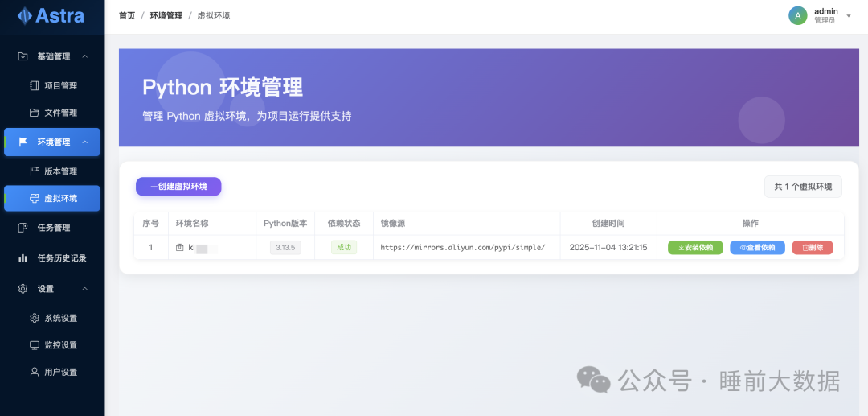The height and width of the screenshot is (416, 868).
Task: Click the 虚拟环境 breadcrumb text
Action: point(214,16)
